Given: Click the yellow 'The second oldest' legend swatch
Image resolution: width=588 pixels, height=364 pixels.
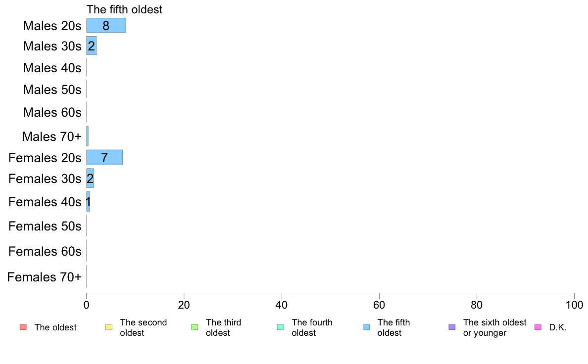Looking at the screenshot, I should [x=109, y=327].
